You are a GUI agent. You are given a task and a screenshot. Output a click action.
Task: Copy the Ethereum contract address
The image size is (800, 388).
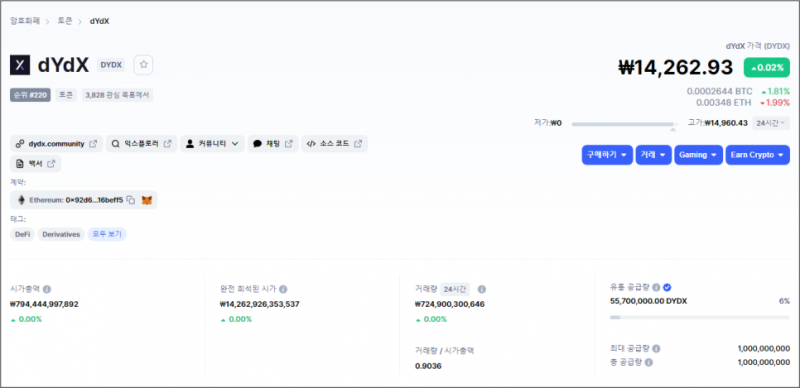(131, 200)
